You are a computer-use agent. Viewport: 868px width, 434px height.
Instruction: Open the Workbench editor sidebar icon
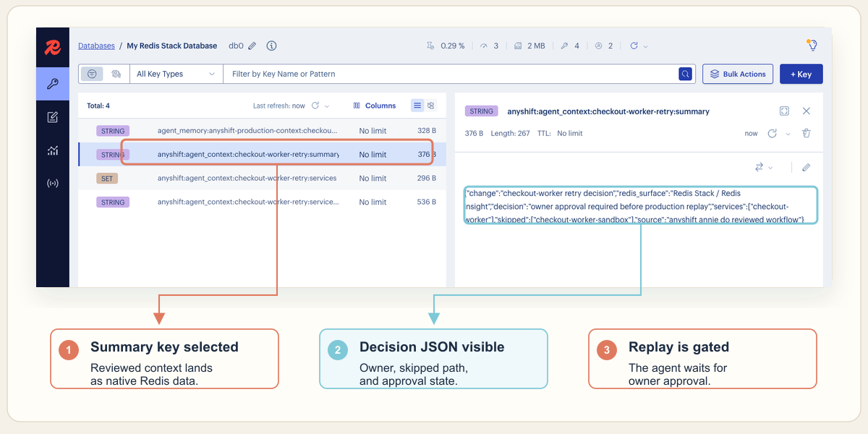[x=52, y=117]
